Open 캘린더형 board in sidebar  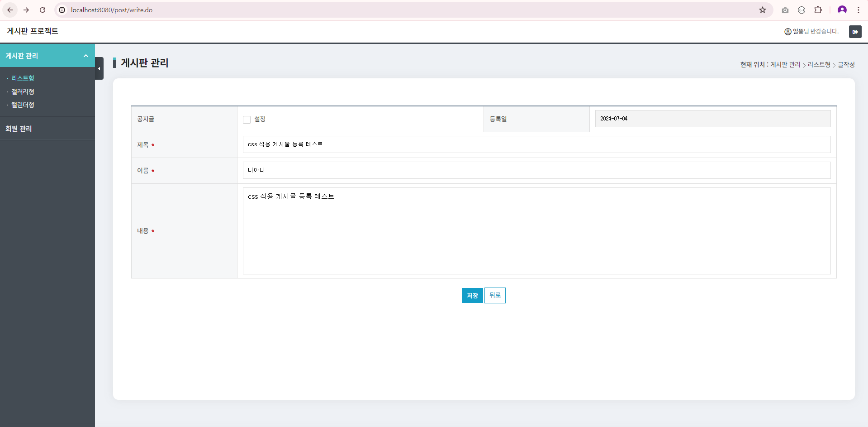23,105
